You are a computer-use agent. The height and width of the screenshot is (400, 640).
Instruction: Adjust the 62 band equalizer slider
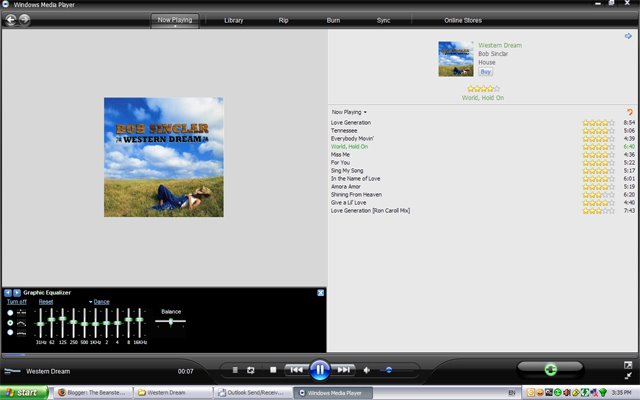point(51,320)
